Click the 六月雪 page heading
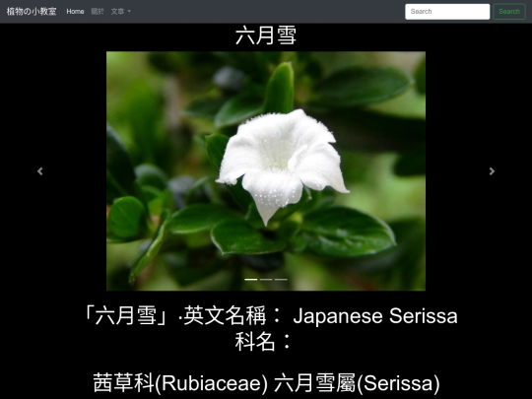 coord(266,35)
